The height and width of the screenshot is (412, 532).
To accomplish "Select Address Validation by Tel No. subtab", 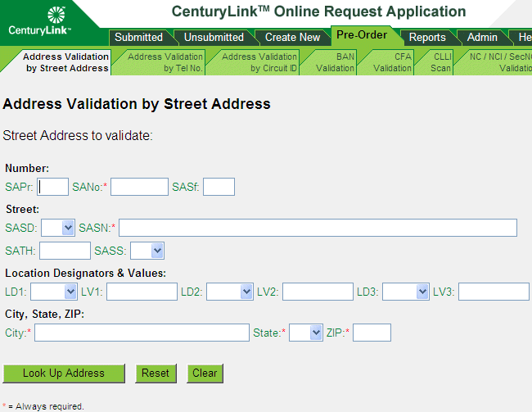I will coord(164,62).
